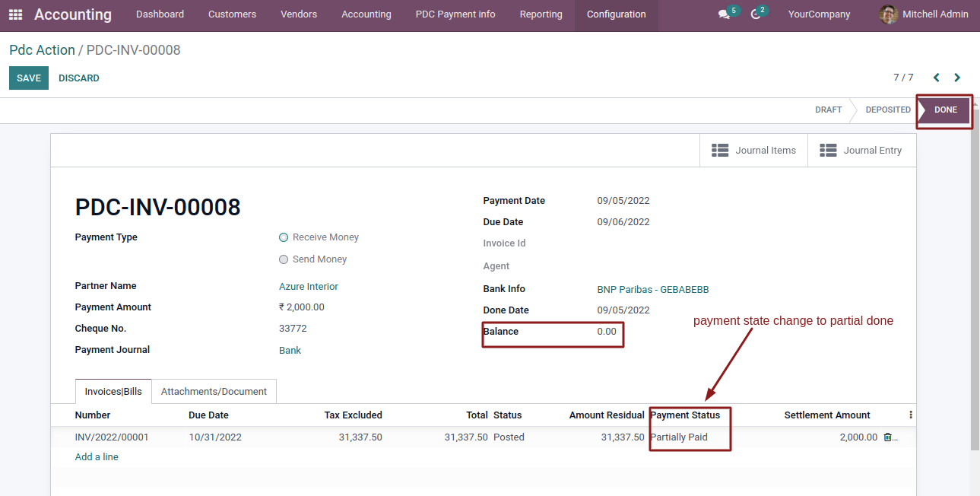Open the Vendors menu

[299, 14]
